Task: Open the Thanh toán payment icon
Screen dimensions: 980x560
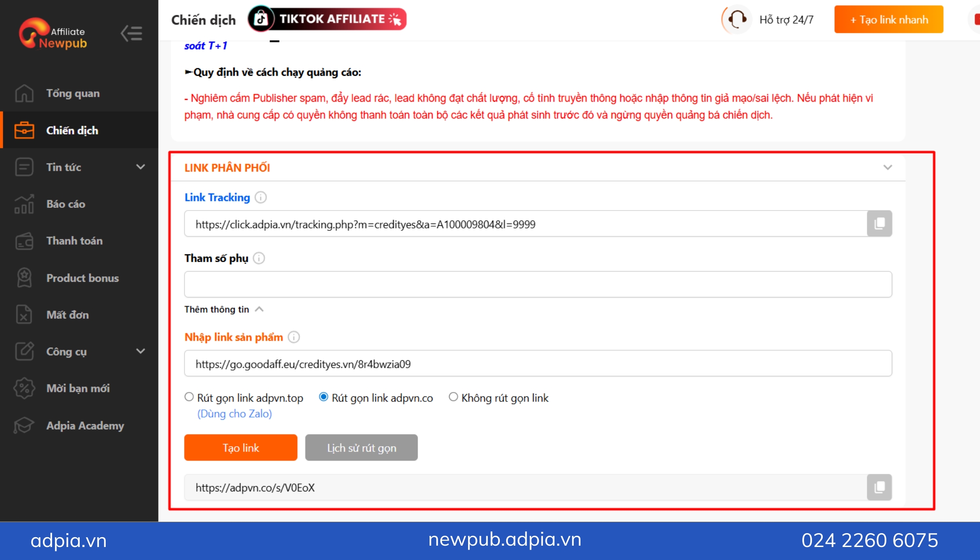Action: tap(24, 241)
